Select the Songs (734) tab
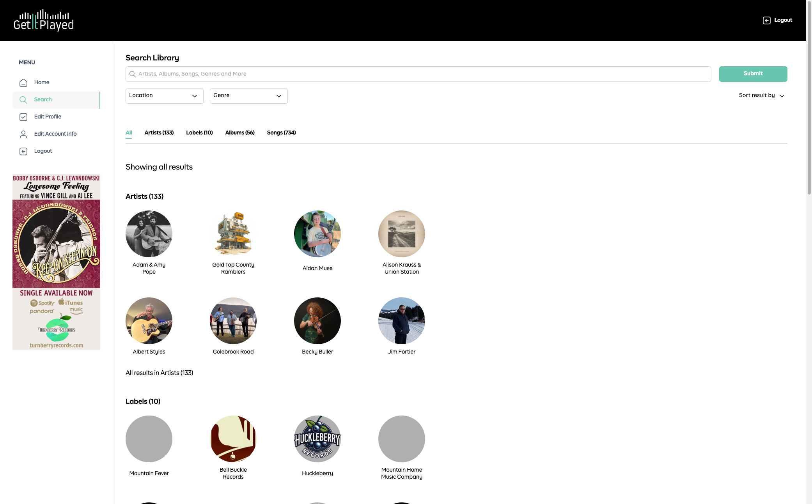Image resolution: width=812 pixels, height=504 pixels. (x=281, y=133)
